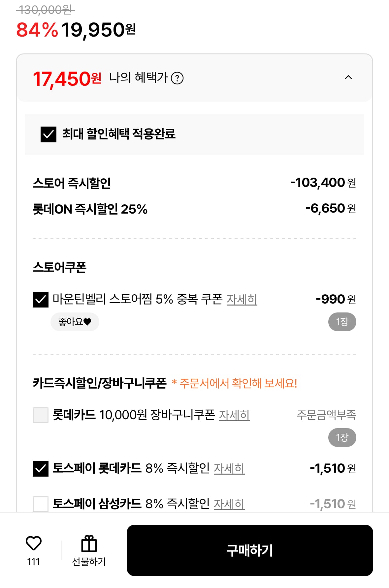Enable the 토스페이 삼성카드 8% discount

pyautogui.click(x=40, y=504)
